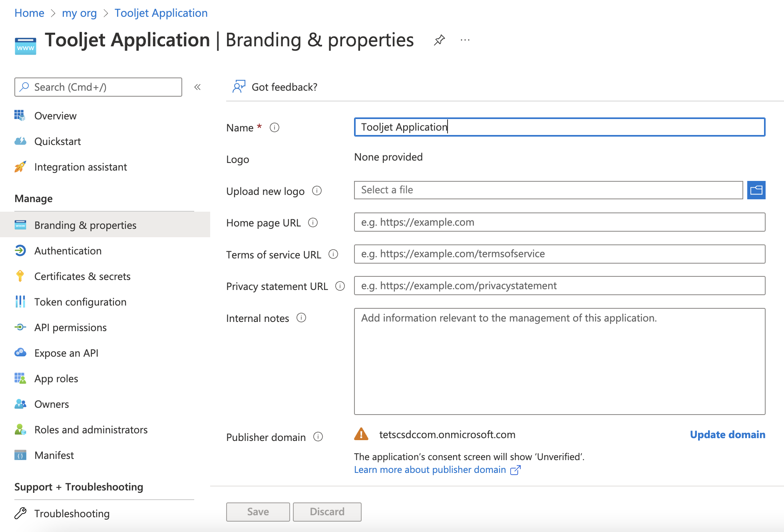Click the pin icon next to page title

click(439, 40)
